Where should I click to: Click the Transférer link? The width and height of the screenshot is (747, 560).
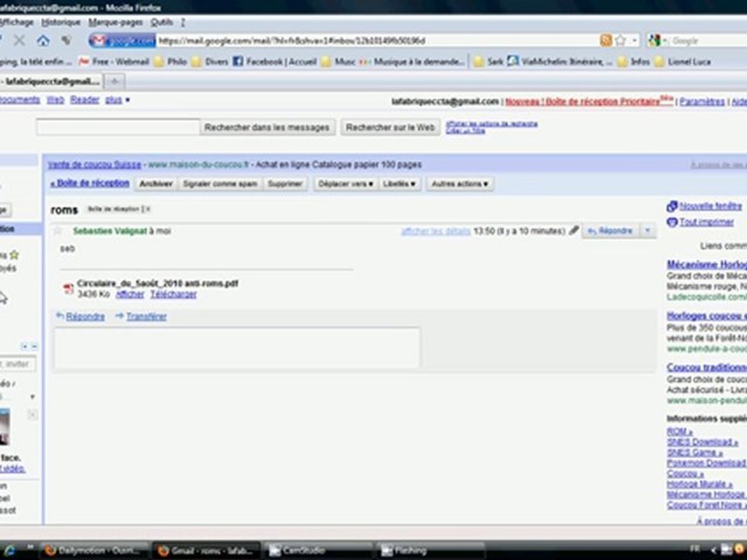146,317
